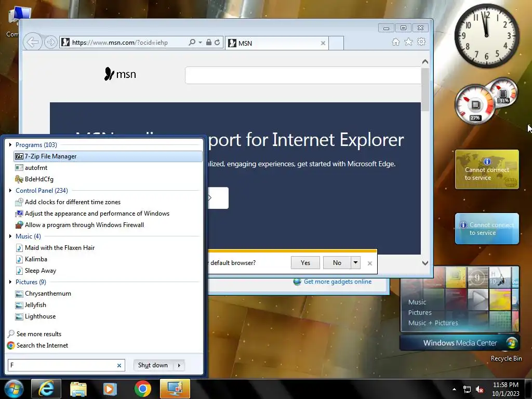532x399 pixels.
Task: Select Pictures in Media Center gadget
Action: click(x=420, y=312)
